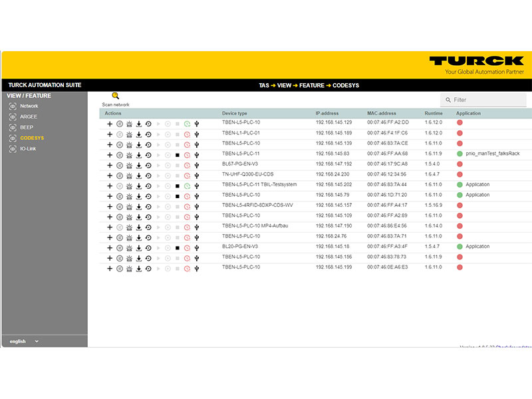Select the device name TBEN-L5-4RFID-8DXP-CDS-WV
Image resolution: width=532 pixels, height=399 pixels.
257,205
